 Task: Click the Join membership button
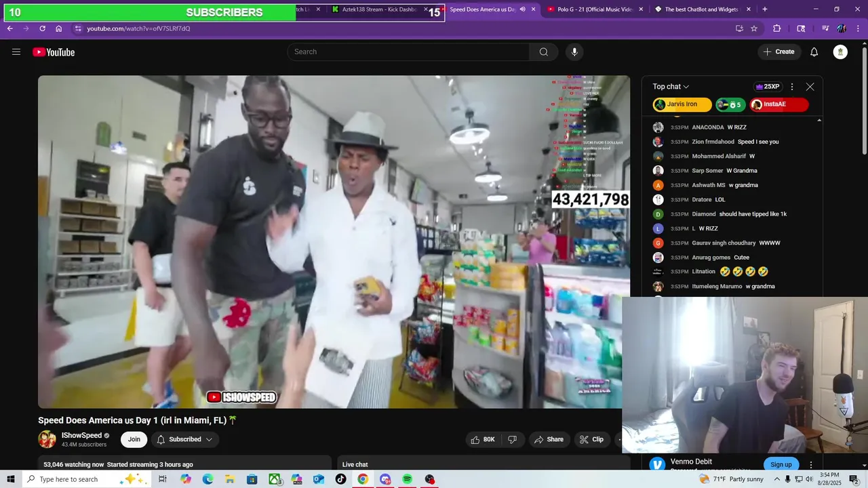click(x=134, y=439)
